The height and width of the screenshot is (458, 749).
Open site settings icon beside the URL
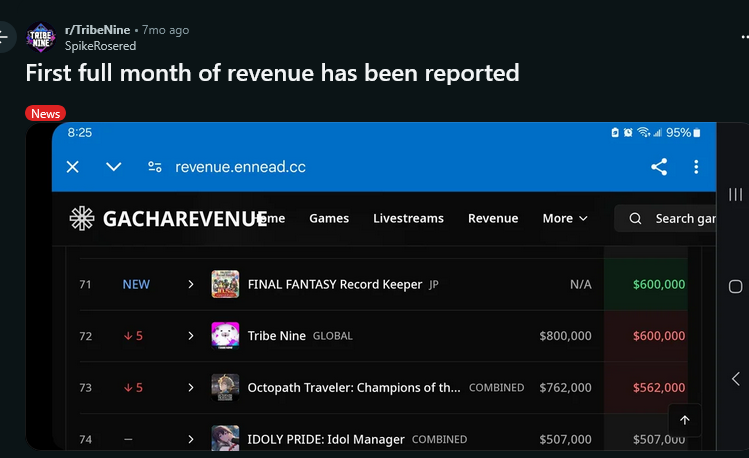tap(155, 167)
